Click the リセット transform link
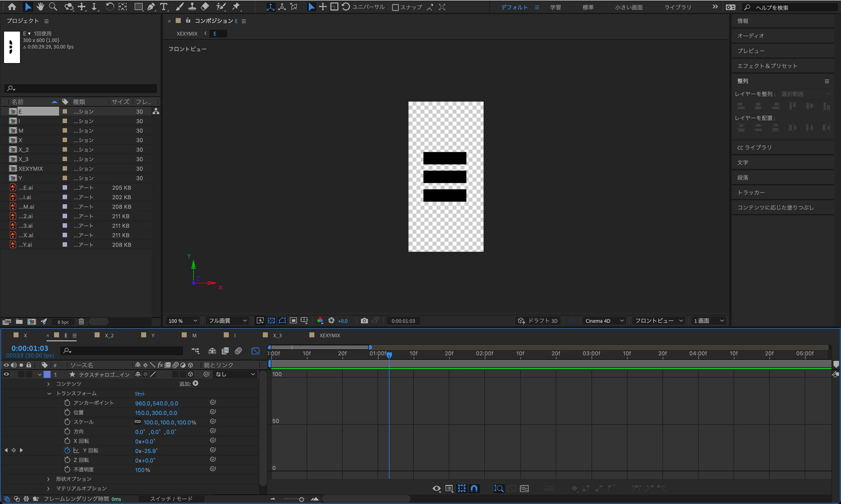 point(140,394)
